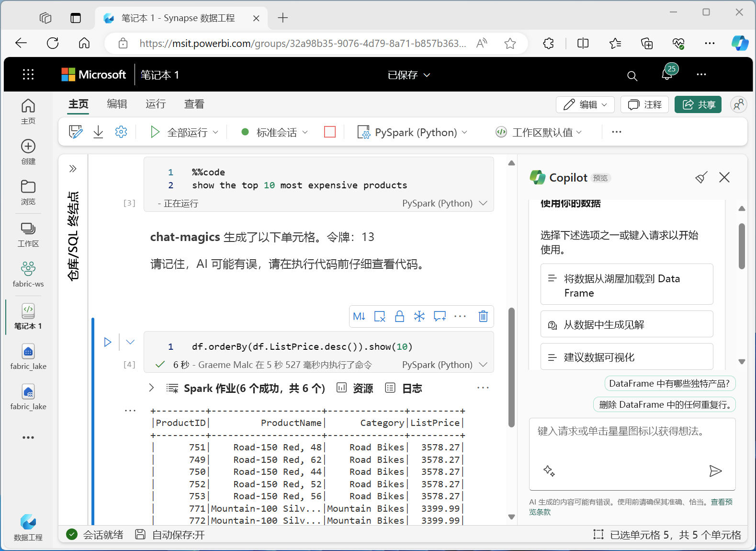The width and height of the screenshot is (756, 551).
Task: Click the 注释 button
Action: pyautogui.click(x=645, y=104)
